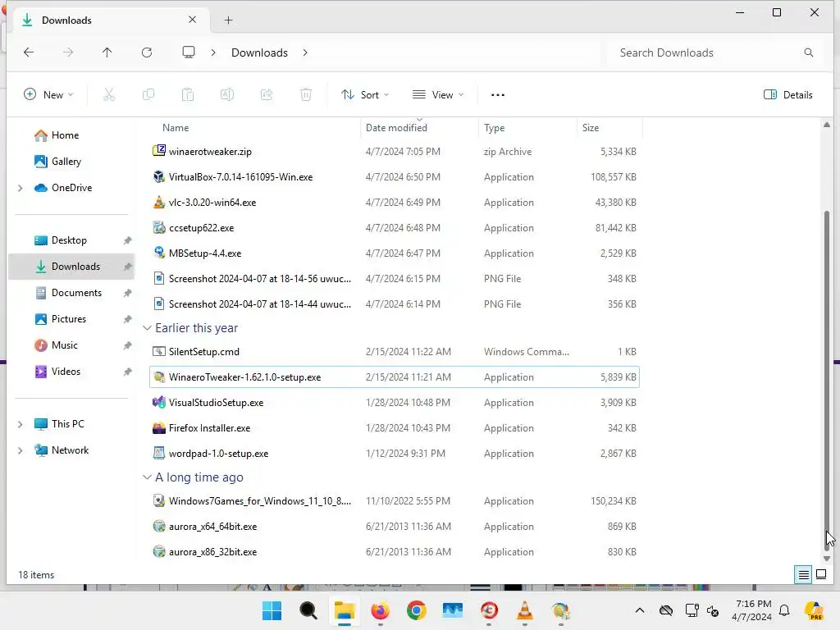Collapse the Earlier this year group

point(148,328)
